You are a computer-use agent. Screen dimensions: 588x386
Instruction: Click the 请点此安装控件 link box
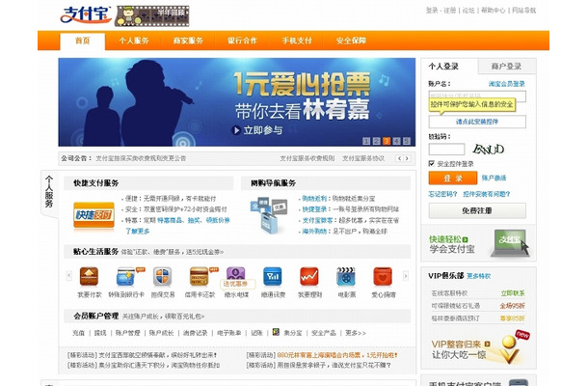477,122
